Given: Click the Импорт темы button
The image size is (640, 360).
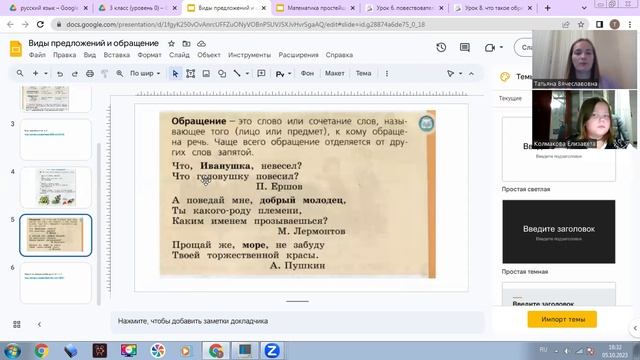Looking at the screenshot, I should point(563,320).
